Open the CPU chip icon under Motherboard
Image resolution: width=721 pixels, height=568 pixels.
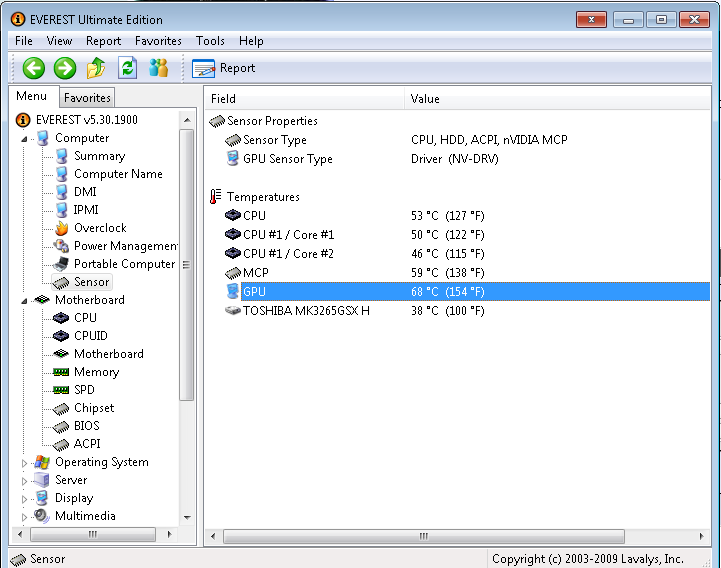tap(61, 318)
